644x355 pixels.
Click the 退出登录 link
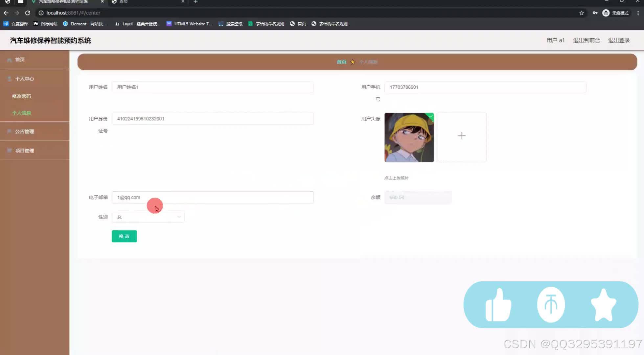(x=619, y=40)
